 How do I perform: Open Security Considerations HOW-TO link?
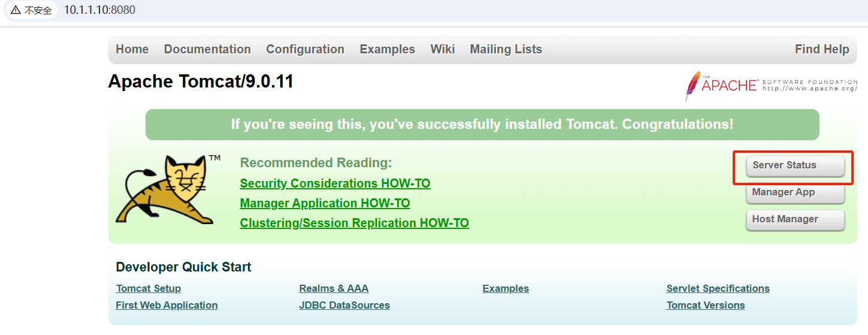[335, 183]
